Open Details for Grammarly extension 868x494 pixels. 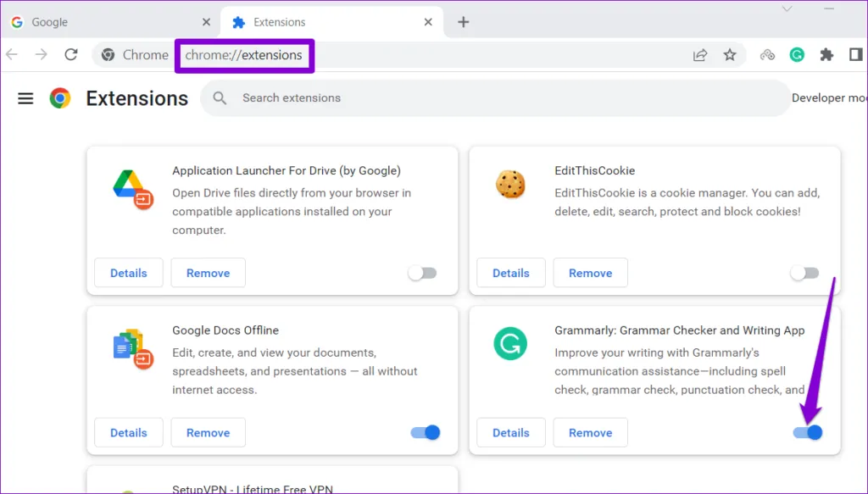click(x=510, y=432)
